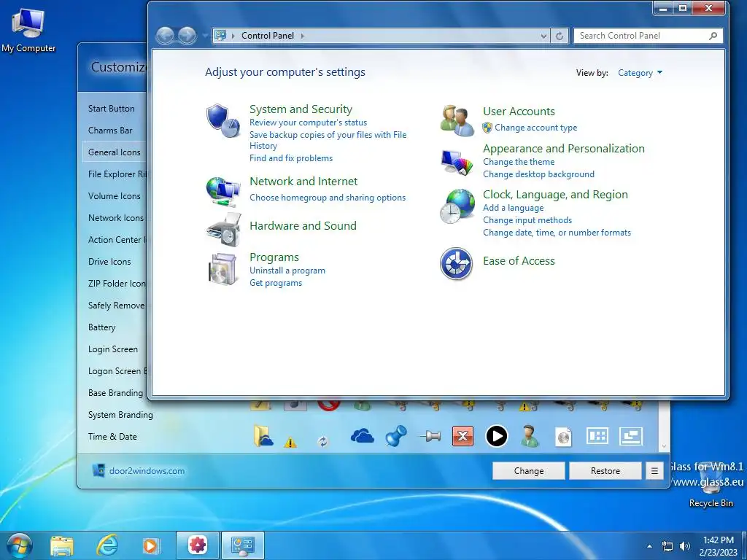Click Choose homegroup and sharing options
747x560 pixels.
click(328, 198)
